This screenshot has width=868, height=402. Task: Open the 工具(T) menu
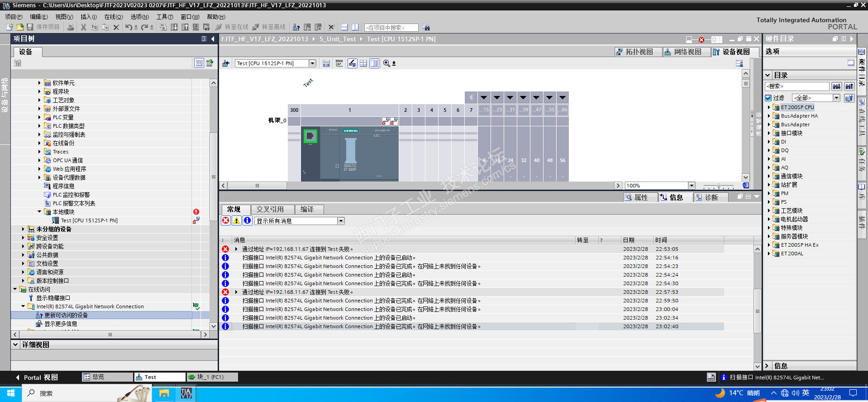(x=165, y=17)
